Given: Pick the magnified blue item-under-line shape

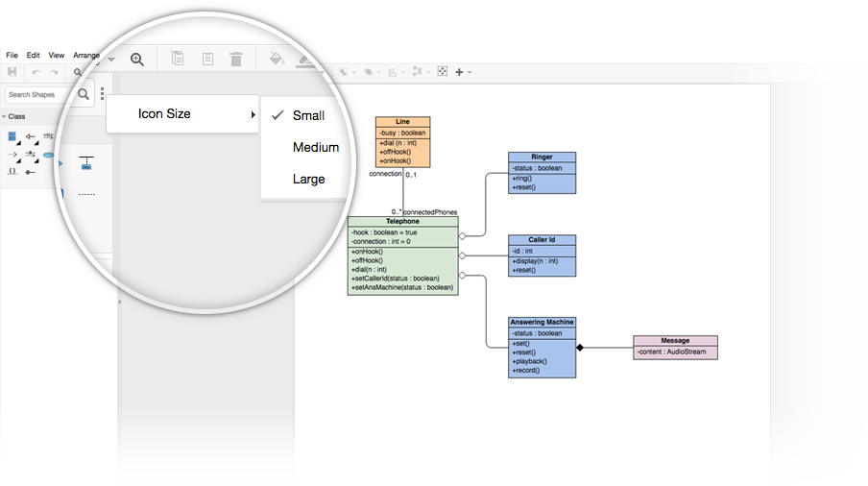Looking at the screenshot, I should click(86, 162).
